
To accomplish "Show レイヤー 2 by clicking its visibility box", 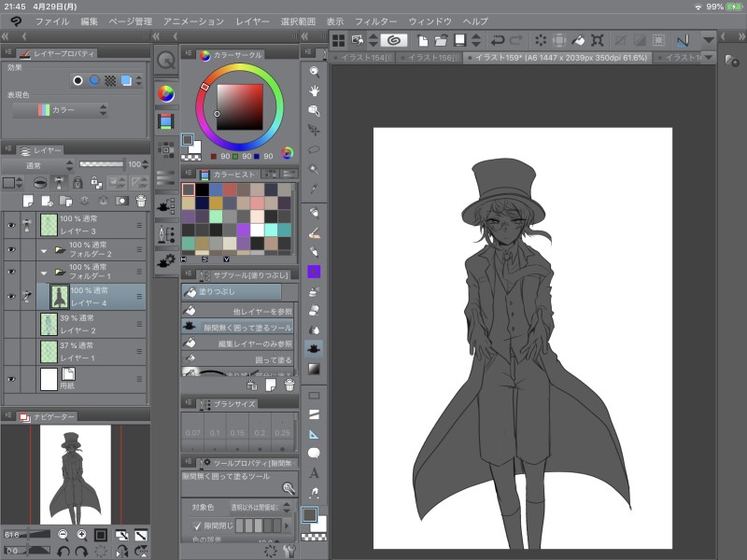I will point(11,323).
